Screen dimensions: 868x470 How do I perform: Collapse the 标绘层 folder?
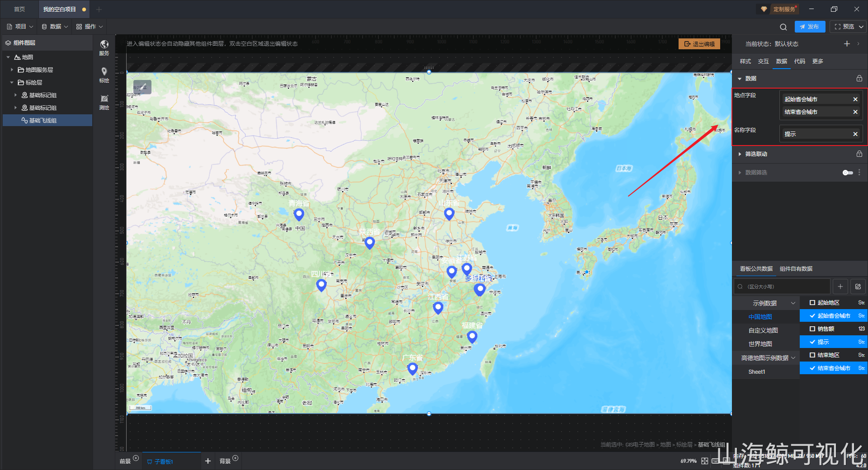tap(12, 83)
